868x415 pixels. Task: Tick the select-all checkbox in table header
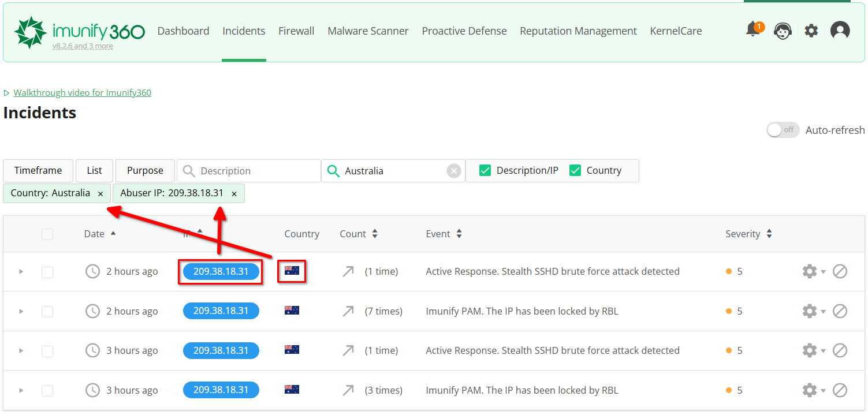coord(47,234)
